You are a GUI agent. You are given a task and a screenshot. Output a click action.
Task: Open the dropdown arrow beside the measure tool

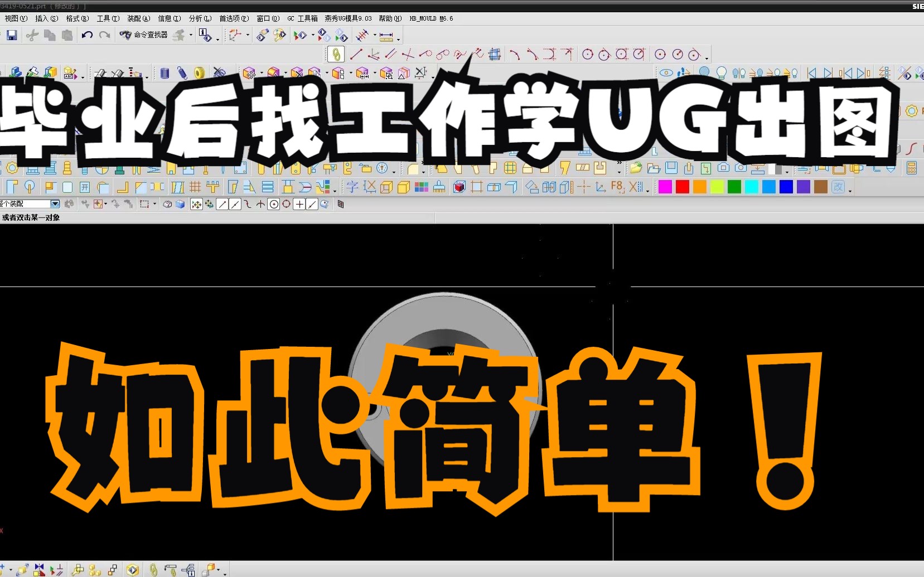[398, 38]
